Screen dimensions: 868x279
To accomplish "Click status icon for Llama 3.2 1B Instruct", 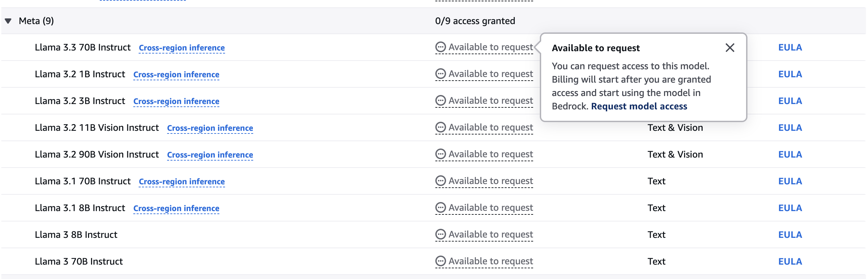I will (440, 74).
